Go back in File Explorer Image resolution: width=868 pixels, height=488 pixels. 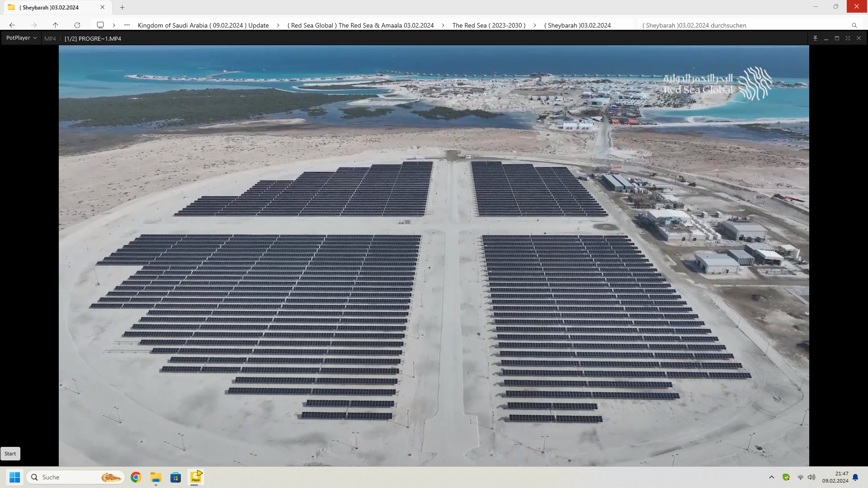12,25
